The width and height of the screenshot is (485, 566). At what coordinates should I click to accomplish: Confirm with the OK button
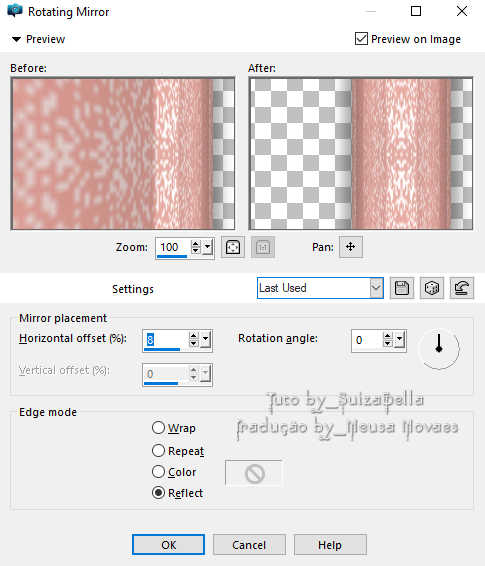168,545
